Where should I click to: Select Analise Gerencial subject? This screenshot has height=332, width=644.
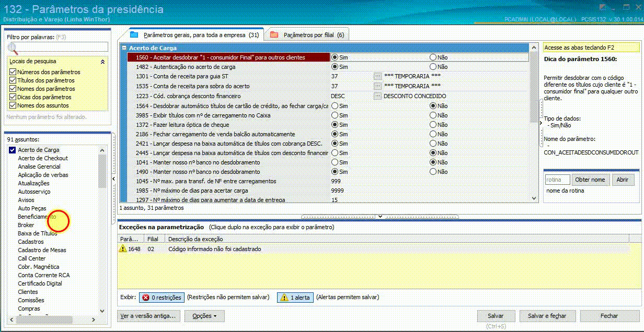tap(39, 167)
